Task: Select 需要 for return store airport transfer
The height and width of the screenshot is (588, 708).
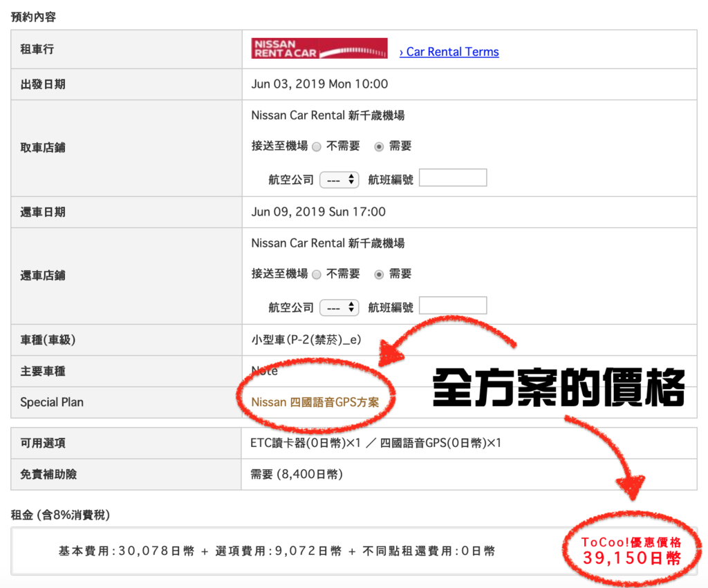Action: coord(380,274)
